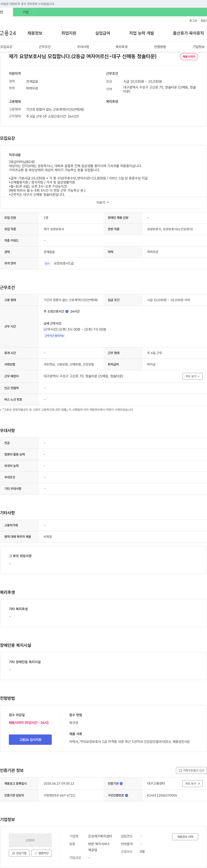207x868 pixels.
Task: Select '0명' 근로자수 value
Action: pyautogui.click(x=142, y=851)
